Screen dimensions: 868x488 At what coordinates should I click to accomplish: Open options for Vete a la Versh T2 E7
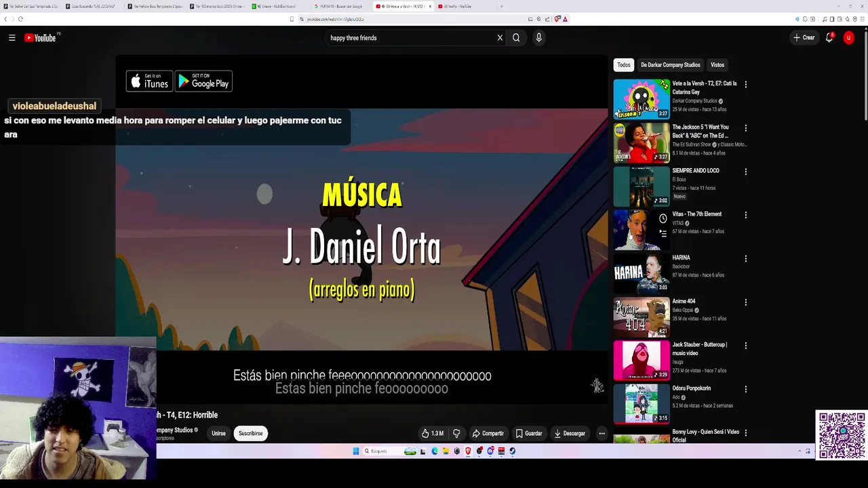coord(746,85)
